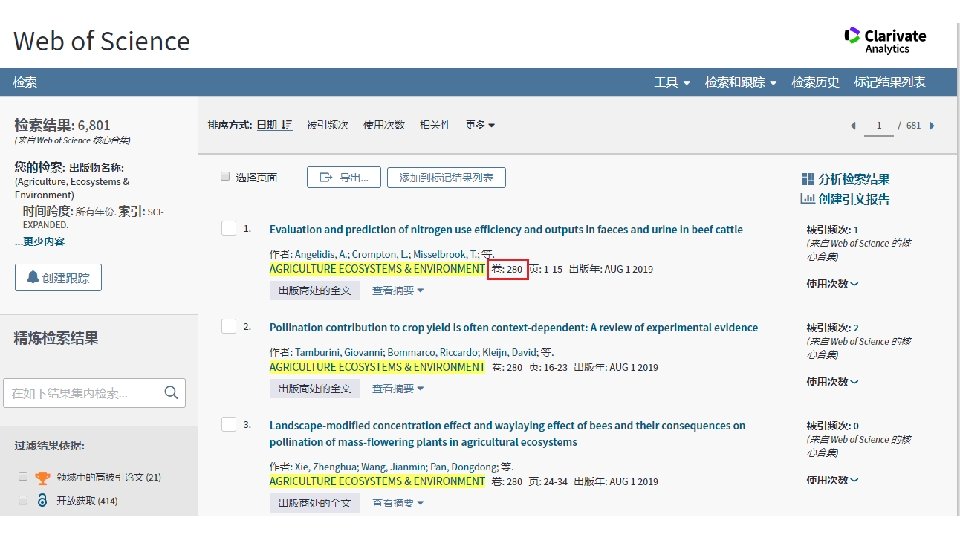This screenshot has width=960, height=540.
Task: Click 被引频次: 2 for result 2
Action: (x=832, y=327)
